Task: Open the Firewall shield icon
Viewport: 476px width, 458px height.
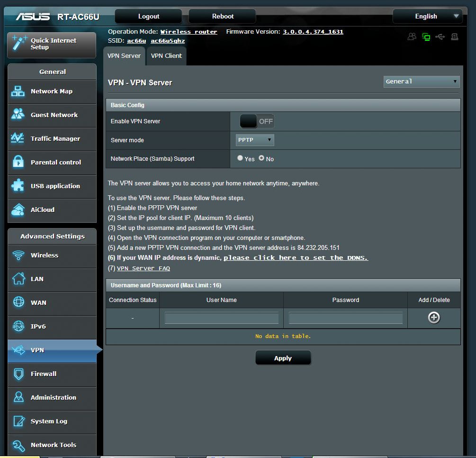Action: (18, 374)
